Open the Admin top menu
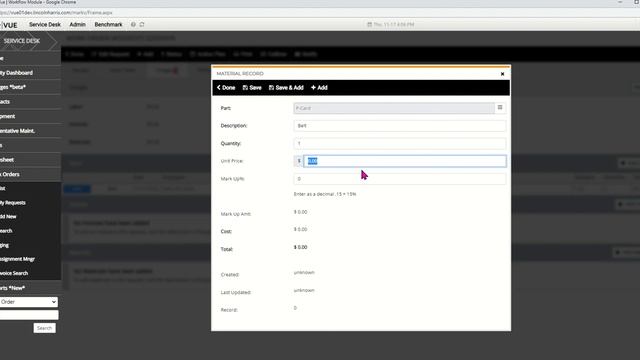Viewport: 640px width, 360px height. pos(78,24)
